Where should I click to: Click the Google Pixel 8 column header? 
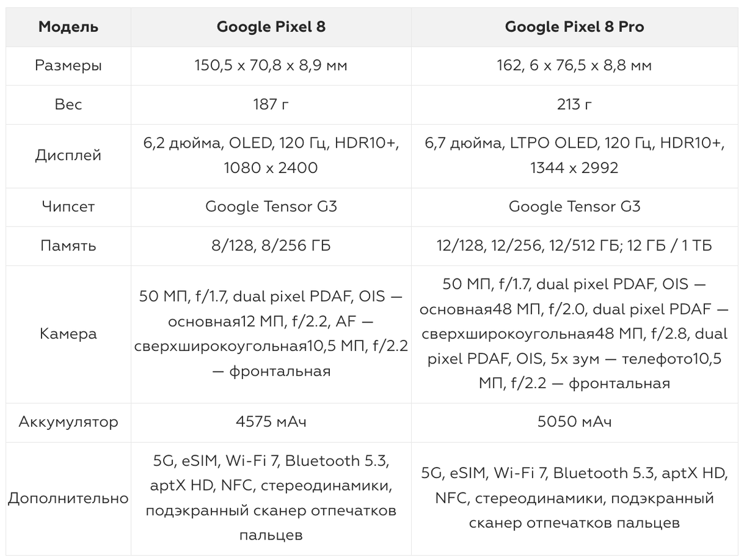(271, 27)
